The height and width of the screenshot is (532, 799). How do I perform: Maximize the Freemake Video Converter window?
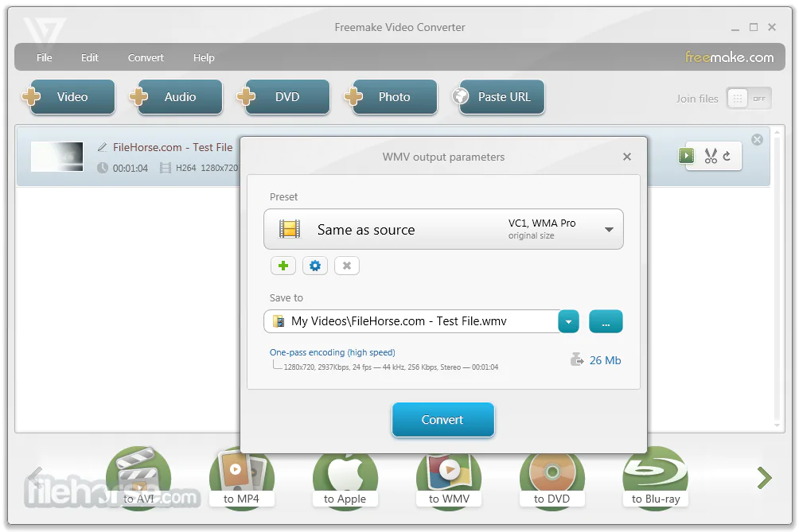753,27
